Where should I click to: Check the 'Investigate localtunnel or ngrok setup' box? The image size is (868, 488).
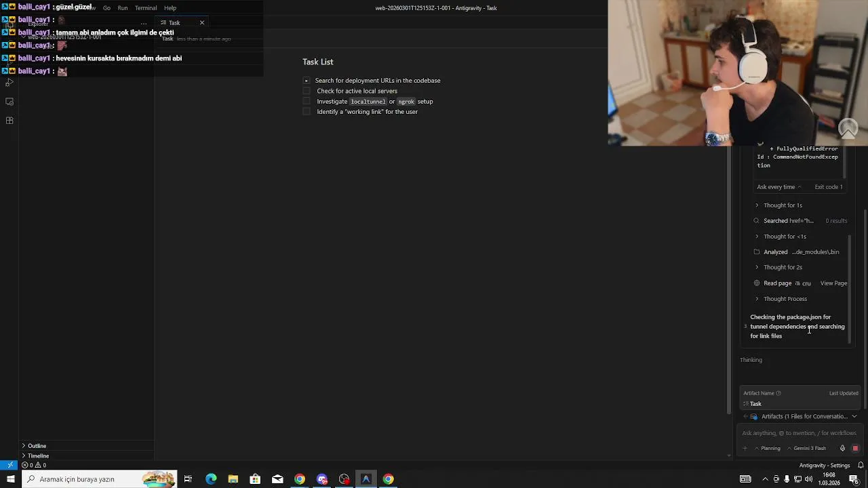(x=307, y=101)
